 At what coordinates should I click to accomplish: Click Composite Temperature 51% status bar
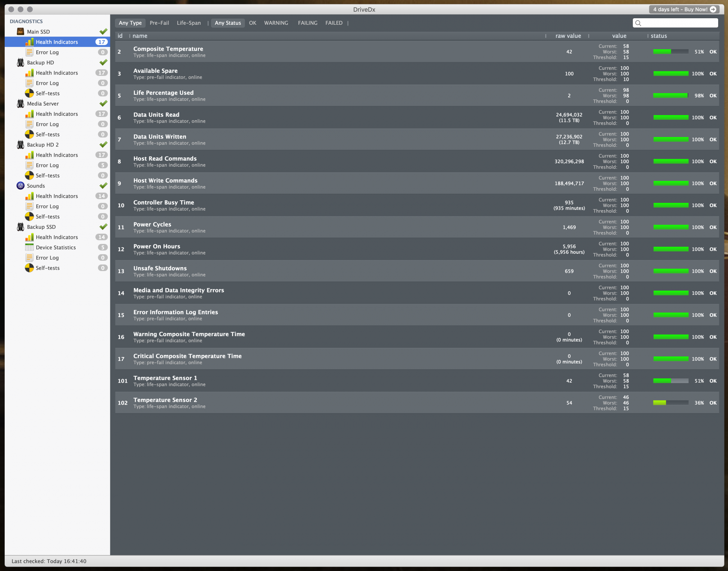click(671, 52)
